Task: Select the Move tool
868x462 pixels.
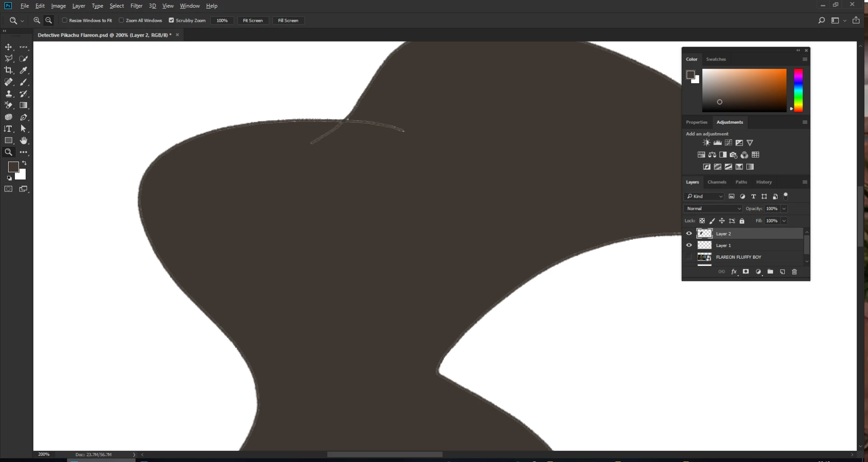Action: pos(8,47)
